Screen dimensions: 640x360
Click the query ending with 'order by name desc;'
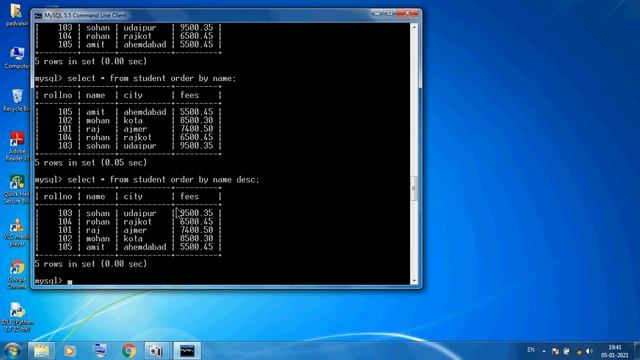click(147, 180)
